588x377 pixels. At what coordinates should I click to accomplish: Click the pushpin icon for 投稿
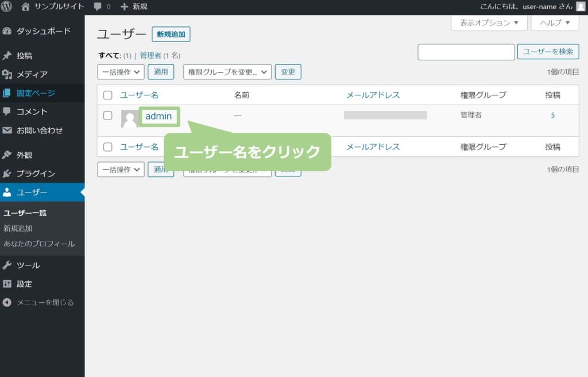click(7, 56)
